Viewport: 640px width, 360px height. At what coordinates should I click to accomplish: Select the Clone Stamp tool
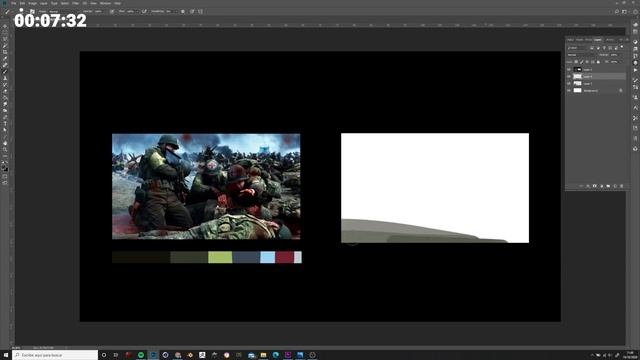pyautogui.click(x=5, y=78)
